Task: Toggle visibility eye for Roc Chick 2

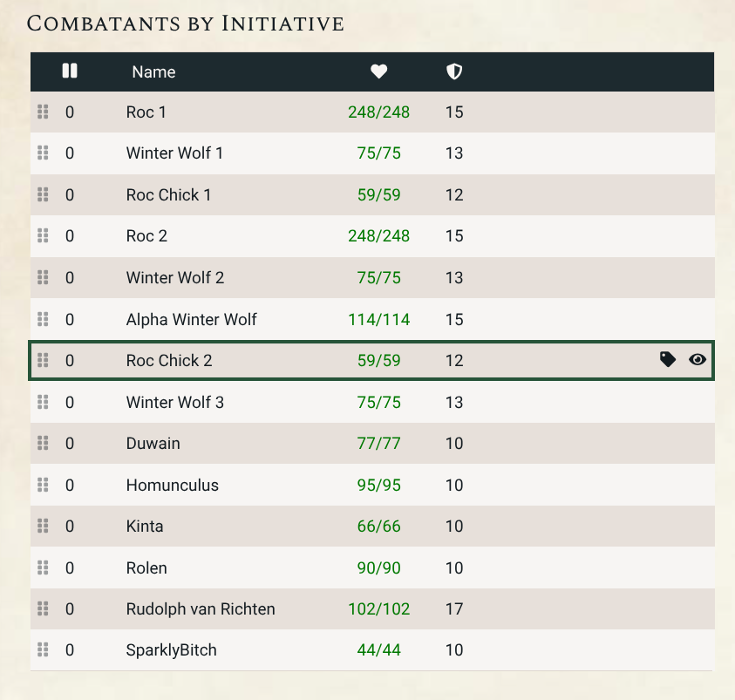Action: click(698, 359)
